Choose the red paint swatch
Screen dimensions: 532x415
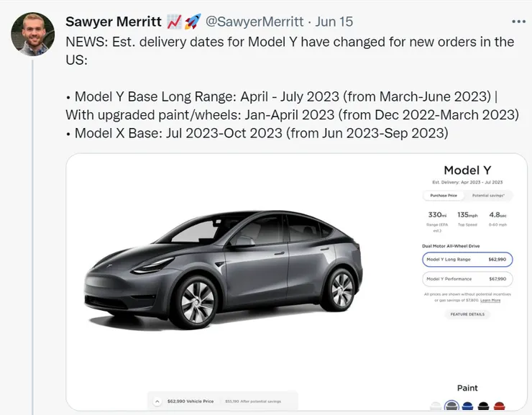point(501,407)
